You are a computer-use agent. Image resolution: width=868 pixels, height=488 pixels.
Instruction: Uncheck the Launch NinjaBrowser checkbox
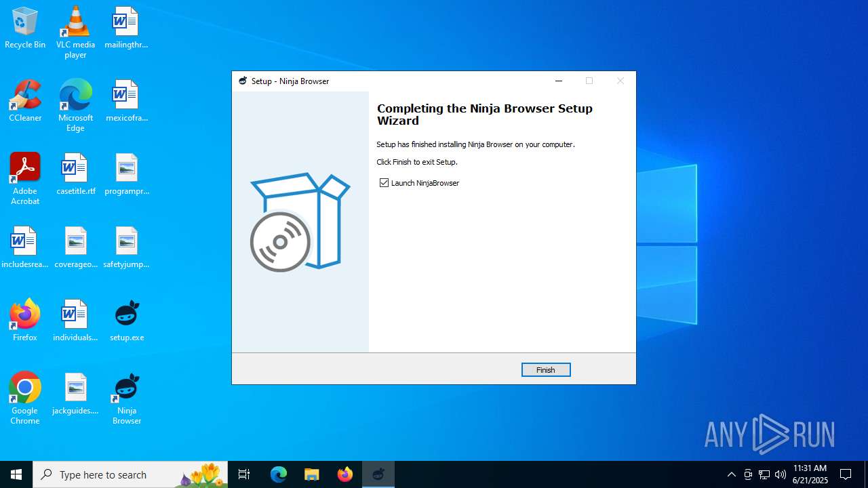(x=384, y=183)
